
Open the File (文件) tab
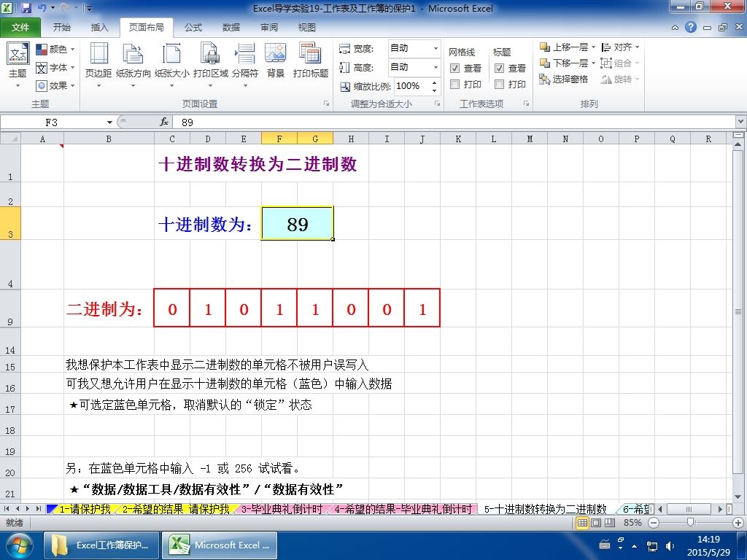(x=20, y=28)
